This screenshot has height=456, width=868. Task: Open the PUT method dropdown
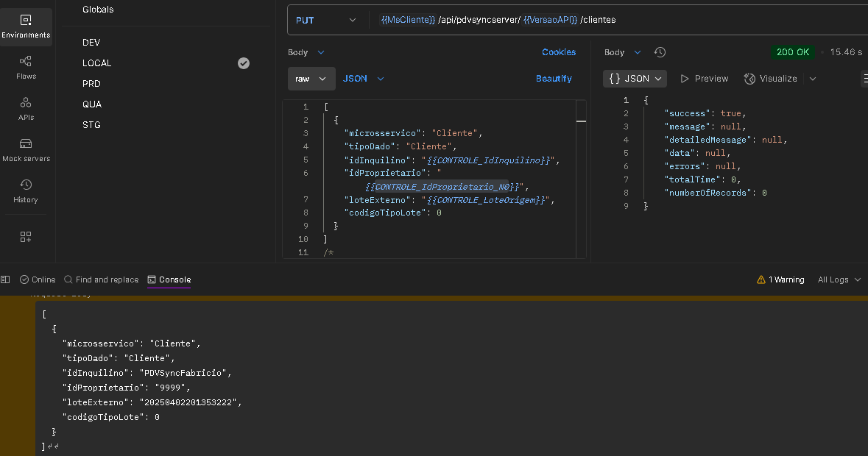tap(325, 21)
